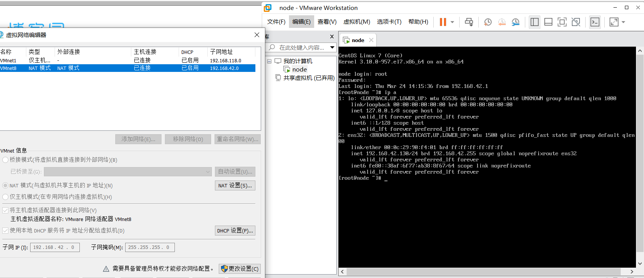
Task: Open NAT 设置(S)... dialog
Action: click(235, 185)
